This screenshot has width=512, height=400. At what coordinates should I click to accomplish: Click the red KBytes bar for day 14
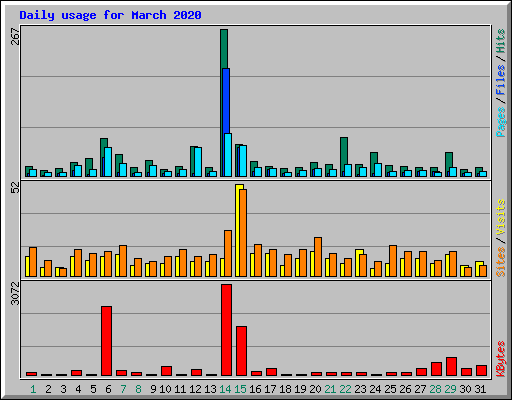pyautogui.click(x=226, y=330)
